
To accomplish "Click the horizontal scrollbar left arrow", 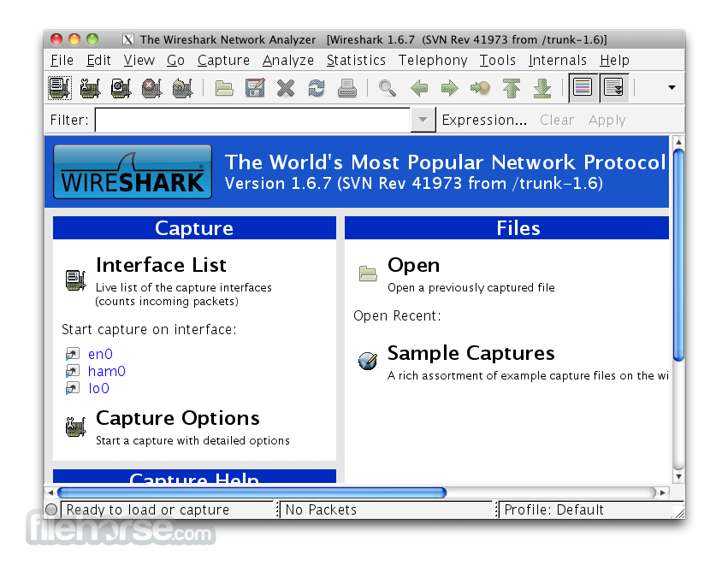I will [x=50, y=492].
